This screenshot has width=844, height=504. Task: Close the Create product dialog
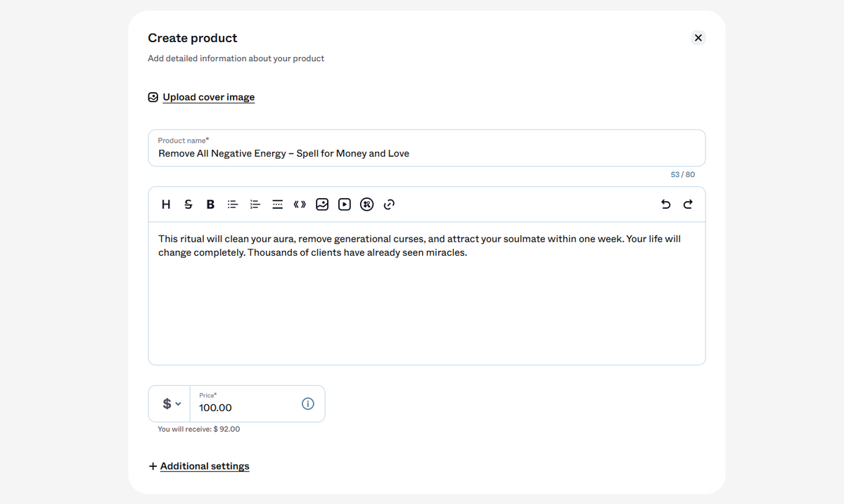(x=698, y=38)
